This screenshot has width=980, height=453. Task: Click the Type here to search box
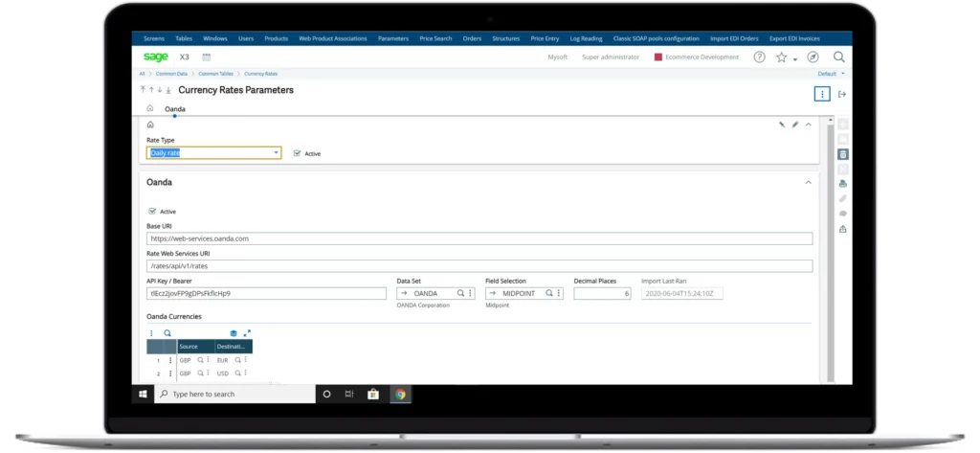pyautogui.click(x=235, y=395)
